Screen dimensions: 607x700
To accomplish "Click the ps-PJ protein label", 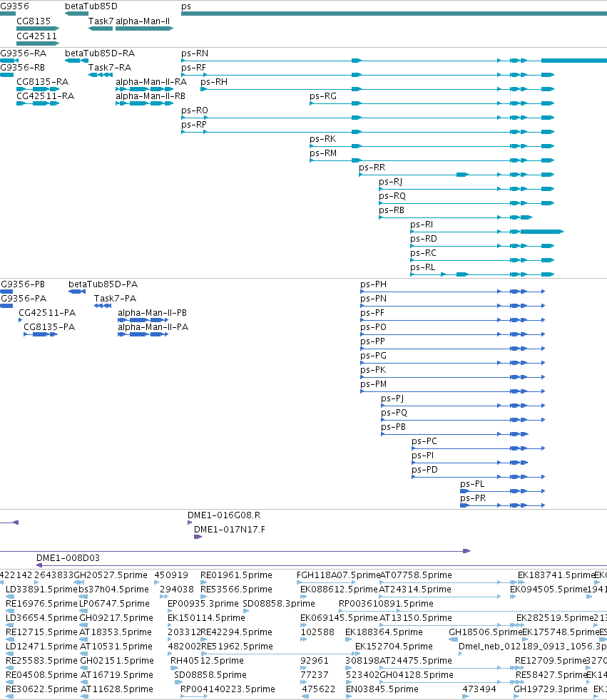I will pos(392,398).
